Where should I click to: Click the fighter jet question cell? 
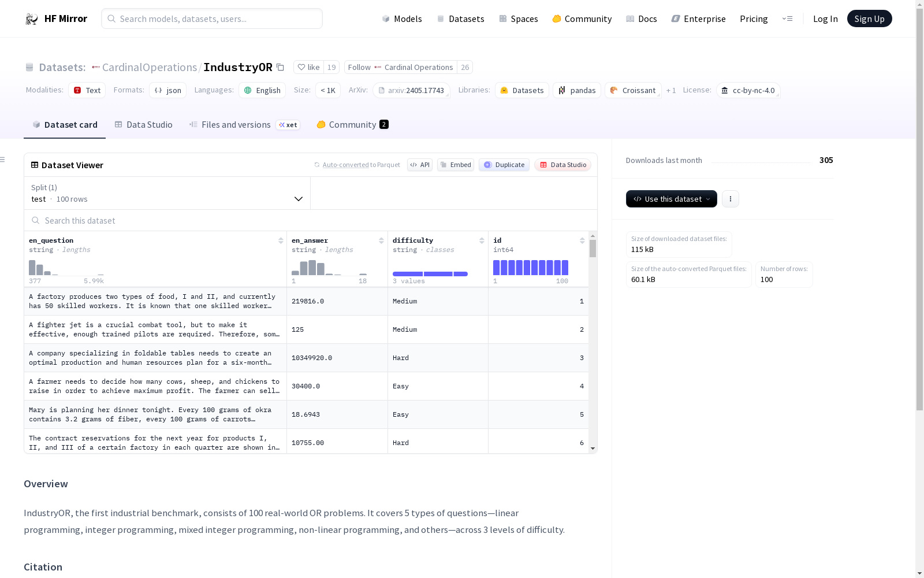tap(155, 329)
